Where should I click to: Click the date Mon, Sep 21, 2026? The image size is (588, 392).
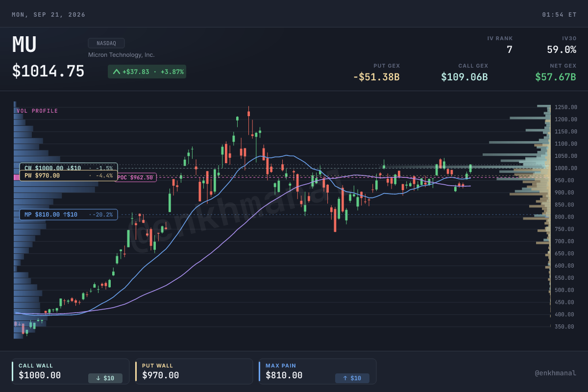[49, 15]
